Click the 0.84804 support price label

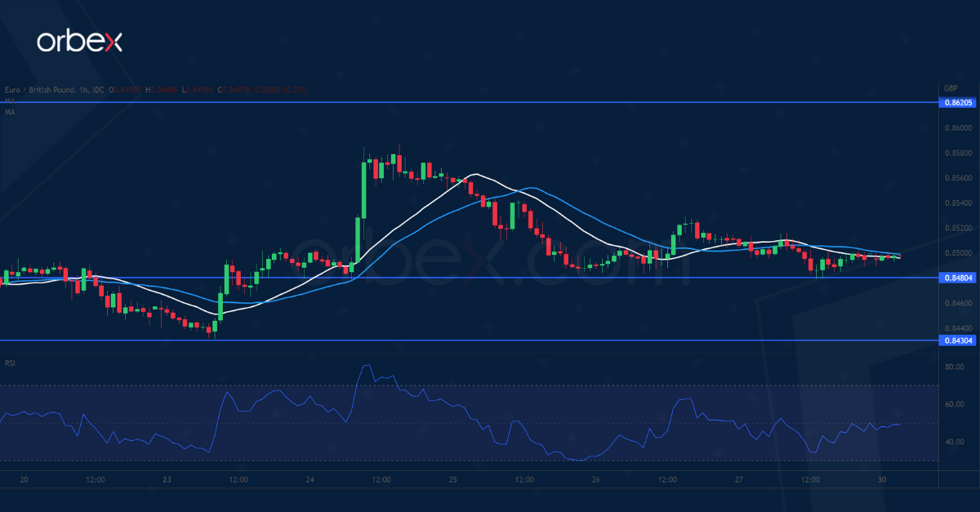[x=958, y=278]
